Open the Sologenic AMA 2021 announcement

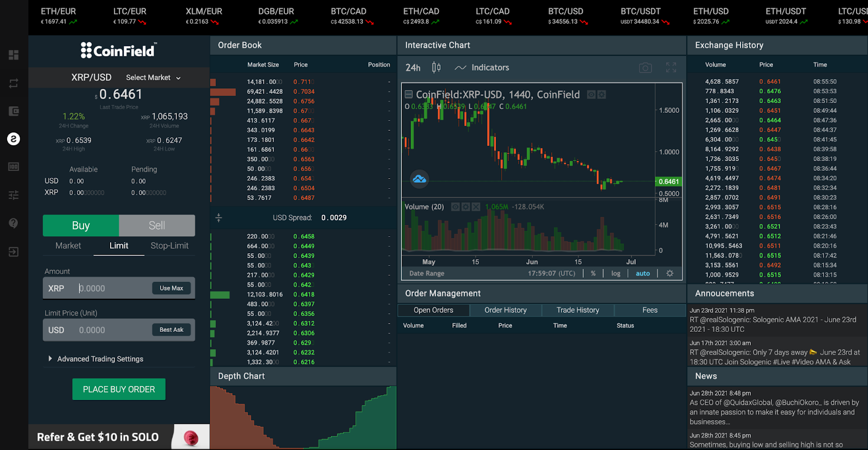tap(777, 320)
